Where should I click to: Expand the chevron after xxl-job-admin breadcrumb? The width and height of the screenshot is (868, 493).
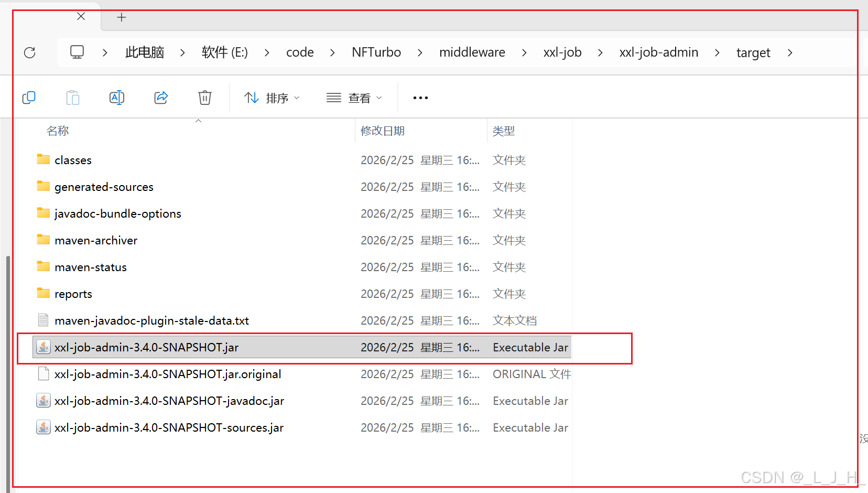click(x=717, y=52)
